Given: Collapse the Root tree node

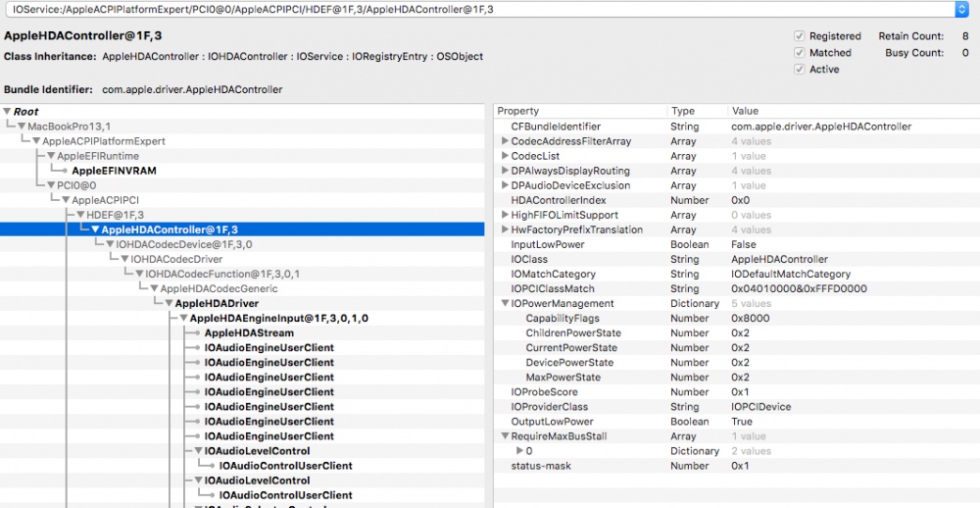Looking at the screenshot, I should [8, 112].
